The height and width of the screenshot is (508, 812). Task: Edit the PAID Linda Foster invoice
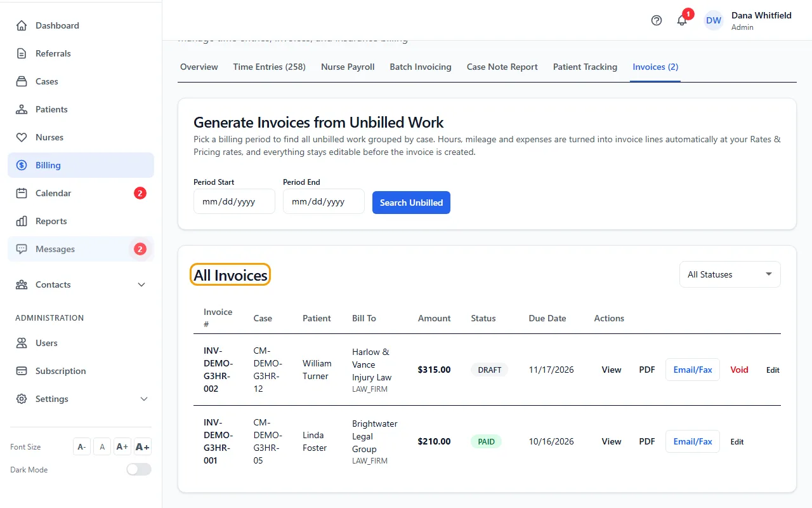(x=737, y=442)
